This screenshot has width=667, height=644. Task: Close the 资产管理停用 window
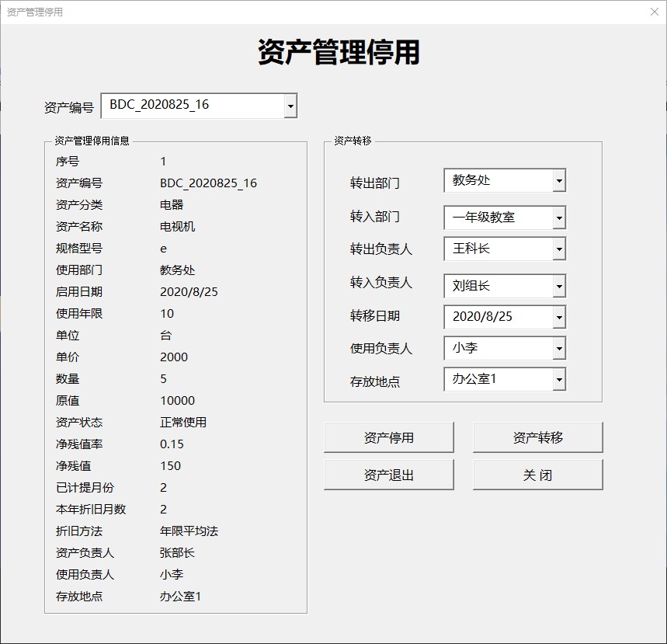pyautogui.click(x=655, y=12)
